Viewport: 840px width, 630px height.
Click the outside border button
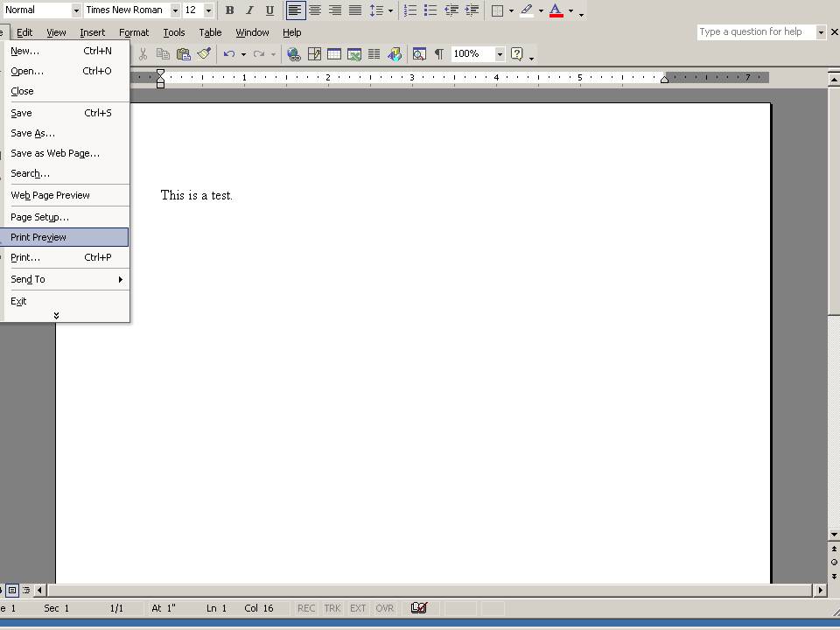[497, 10]
